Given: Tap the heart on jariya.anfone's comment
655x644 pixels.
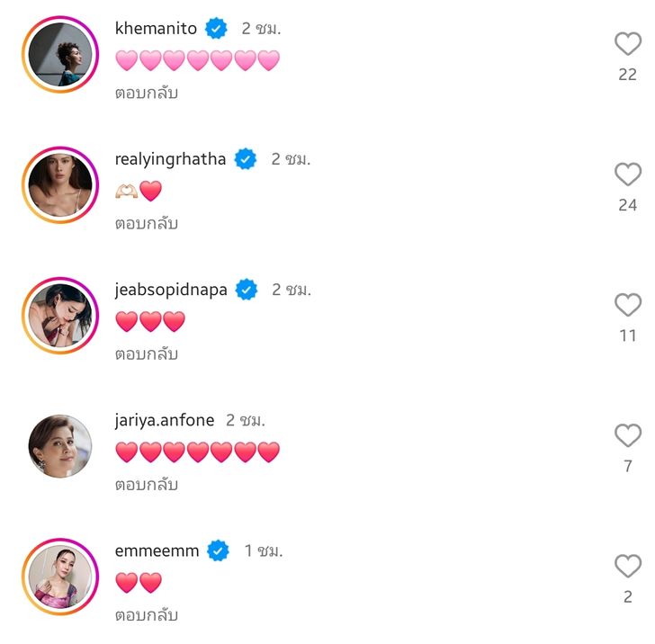Looking at the screenshot, I should [627, 436].
